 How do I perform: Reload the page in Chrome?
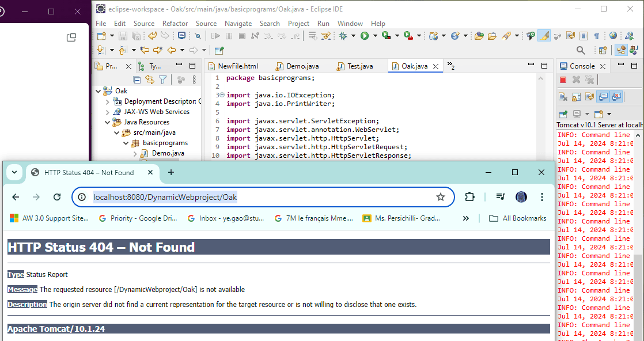coord(57,197)
